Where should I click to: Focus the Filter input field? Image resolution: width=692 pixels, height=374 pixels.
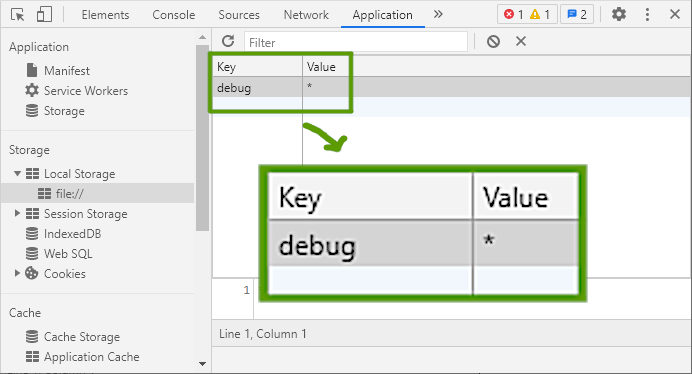[x=356, y=42]
